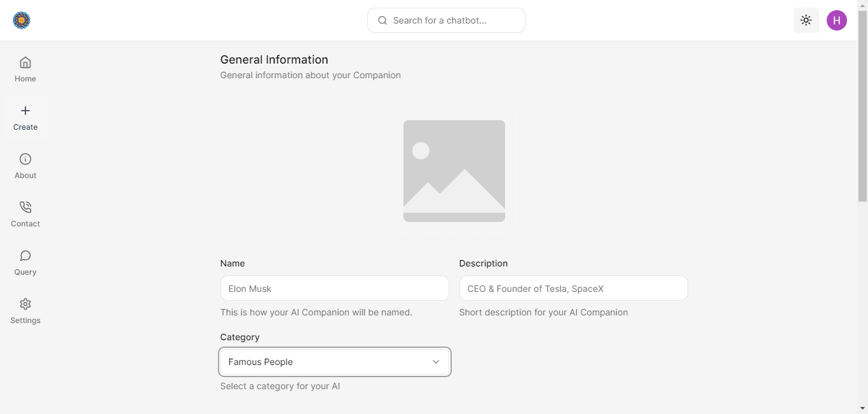Viewport: 868px width, 414px height.
Task: Upload image via the placeholder thumbnail
Action: click(454, 171)
